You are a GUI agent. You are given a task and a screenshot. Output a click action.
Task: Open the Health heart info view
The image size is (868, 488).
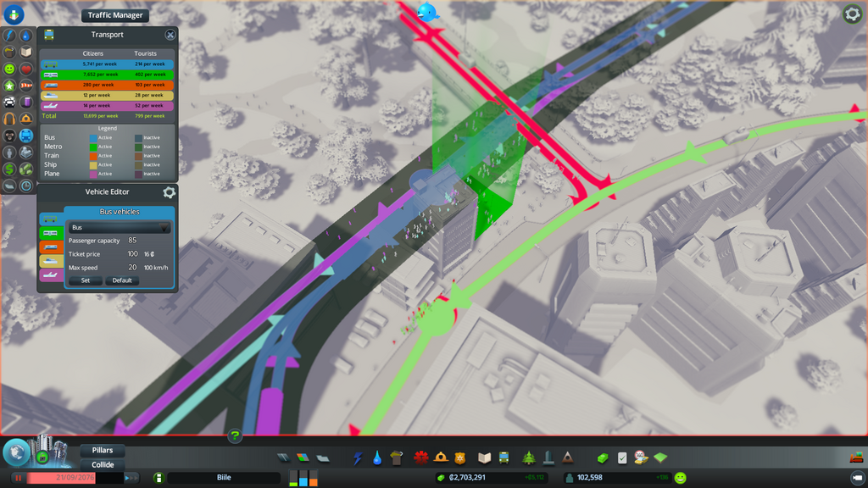(26, 69)
